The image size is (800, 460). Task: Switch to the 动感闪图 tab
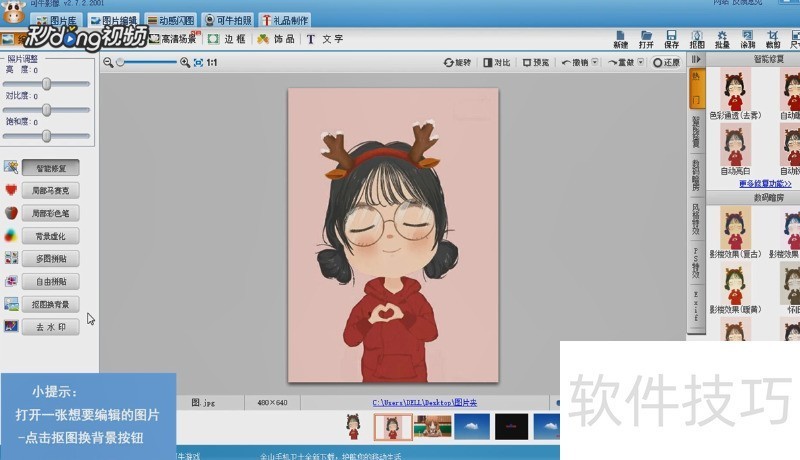coord(171,20)
